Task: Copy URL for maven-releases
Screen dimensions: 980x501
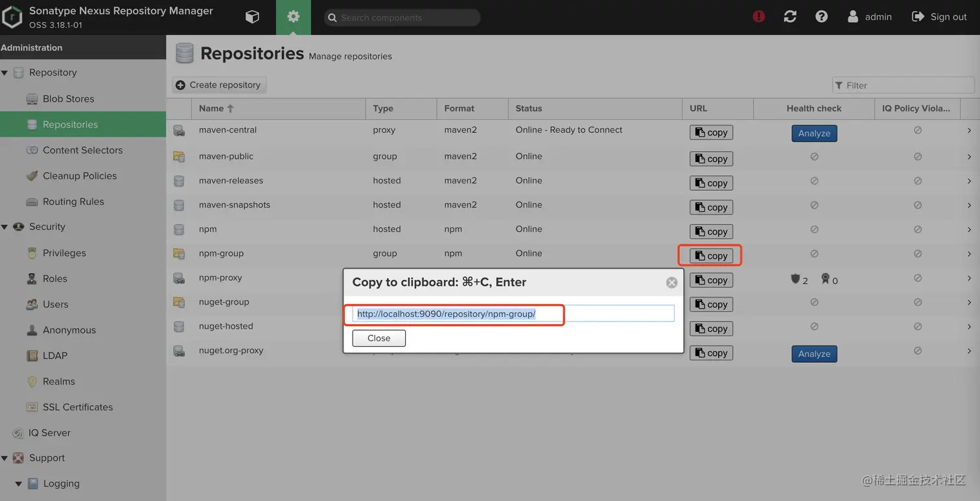Action: 711,183
